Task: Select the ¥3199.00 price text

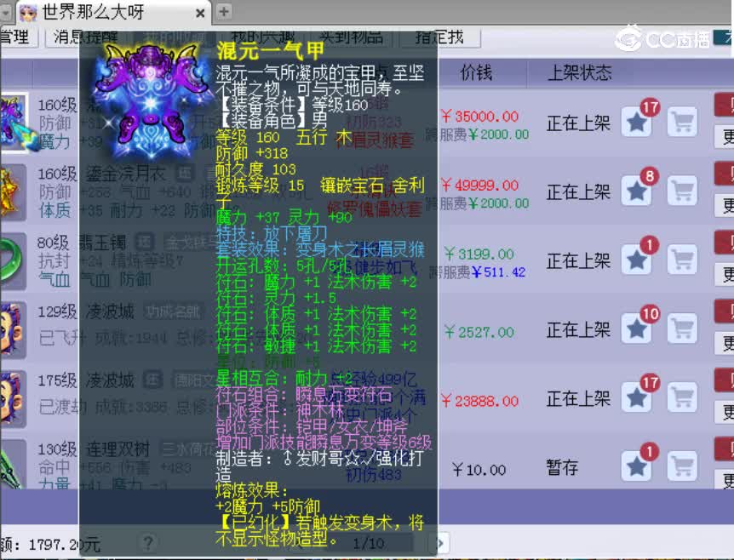Action: (479, 254)
